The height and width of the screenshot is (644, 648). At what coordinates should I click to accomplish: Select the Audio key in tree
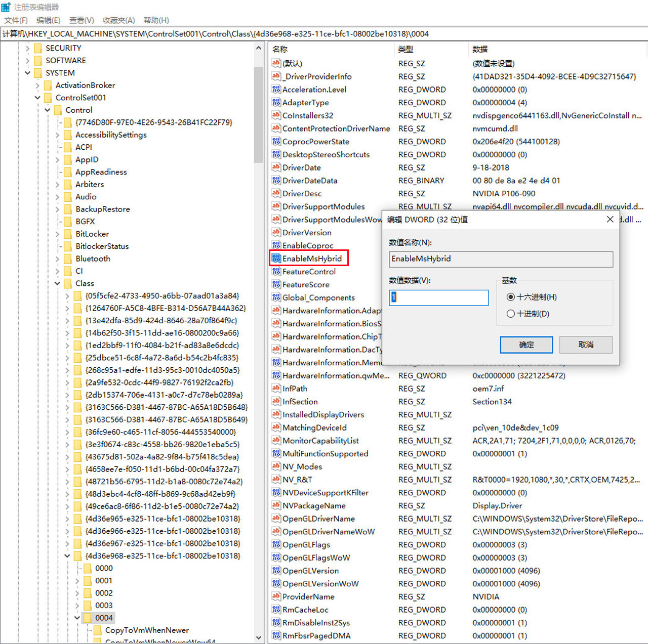[86, 197]
